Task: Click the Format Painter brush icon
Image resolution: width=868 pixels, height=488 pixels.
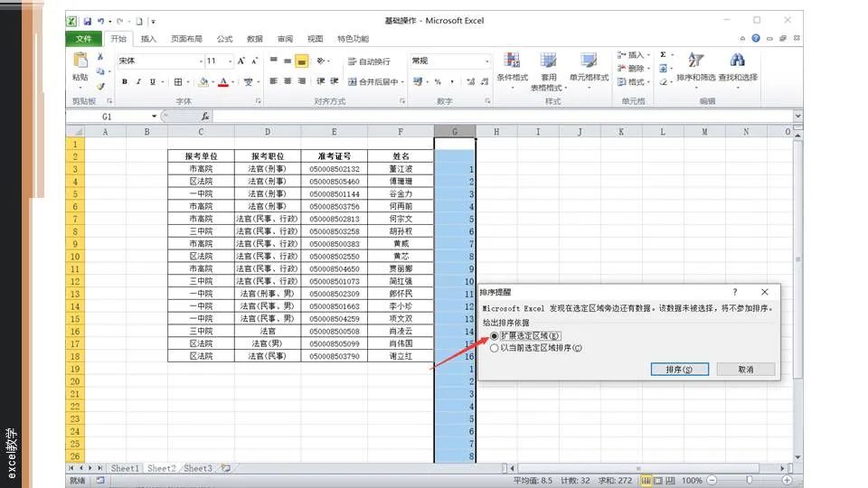Action: 100,86
